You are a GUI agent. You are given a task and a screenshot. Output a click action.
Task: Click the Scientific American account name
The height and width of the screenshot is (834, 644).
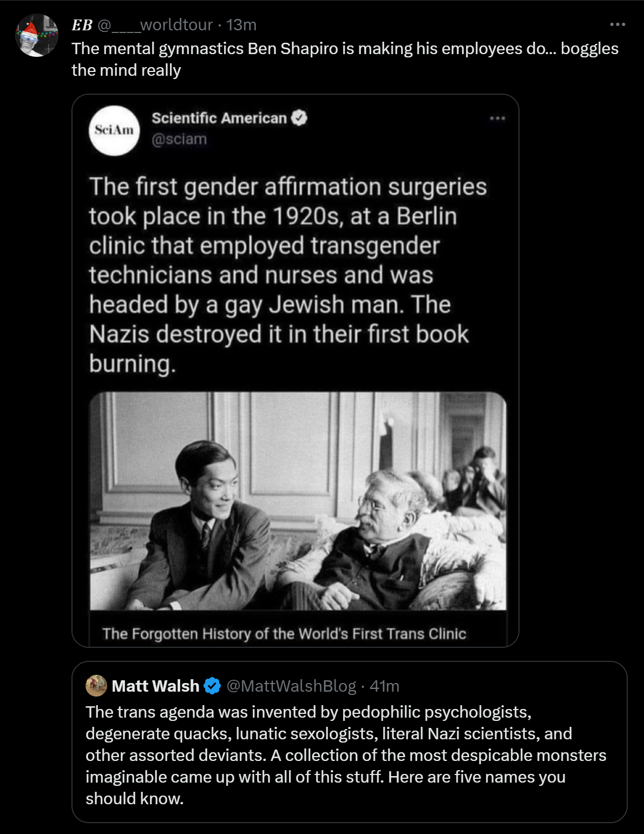219,118
